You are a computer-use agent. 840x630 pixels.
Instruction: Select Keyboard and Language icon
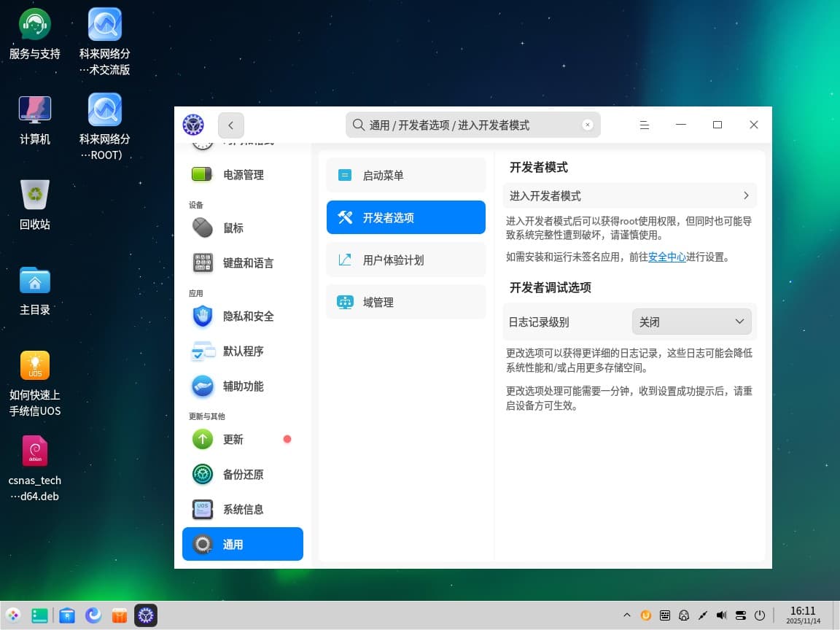(202, 263)
